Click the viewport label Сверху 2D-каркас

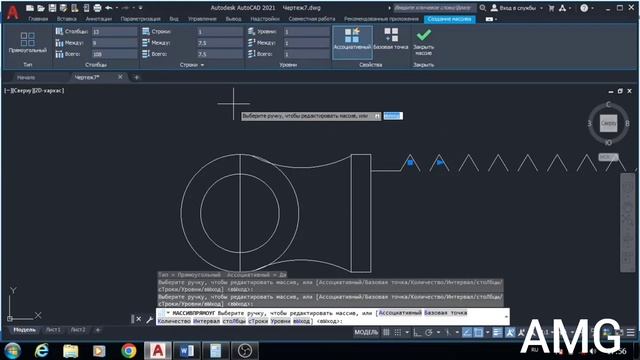(34, 91)
